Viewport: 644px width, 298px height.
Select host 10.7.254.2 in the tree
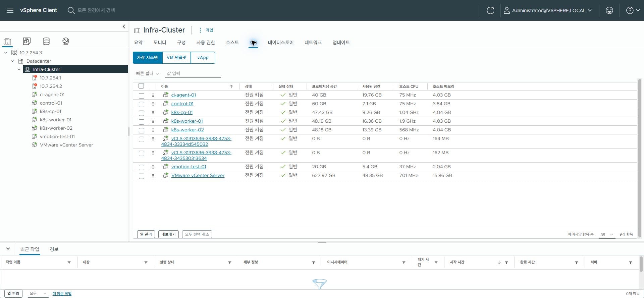(51, 86)
